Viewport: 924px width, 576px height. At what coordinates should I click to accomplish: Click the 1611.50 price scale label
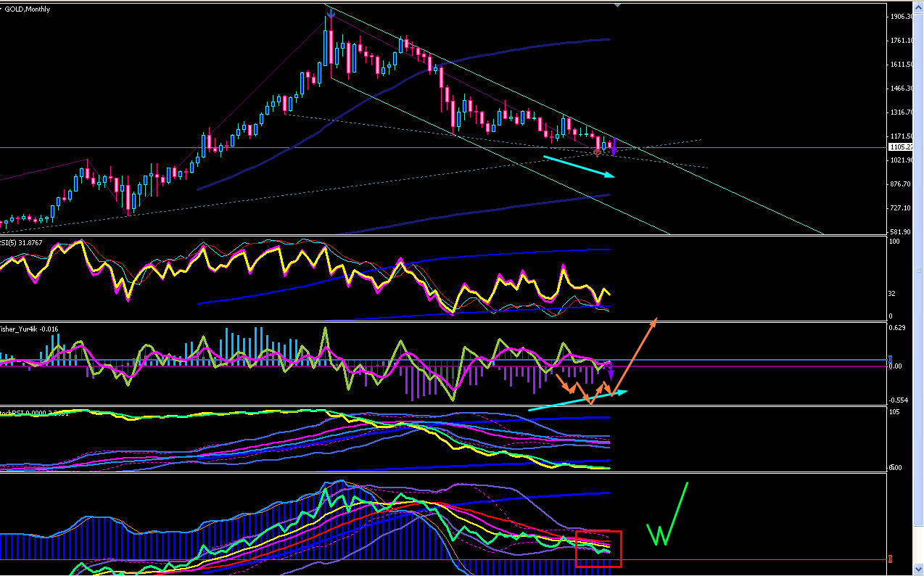tap(901, 65)
